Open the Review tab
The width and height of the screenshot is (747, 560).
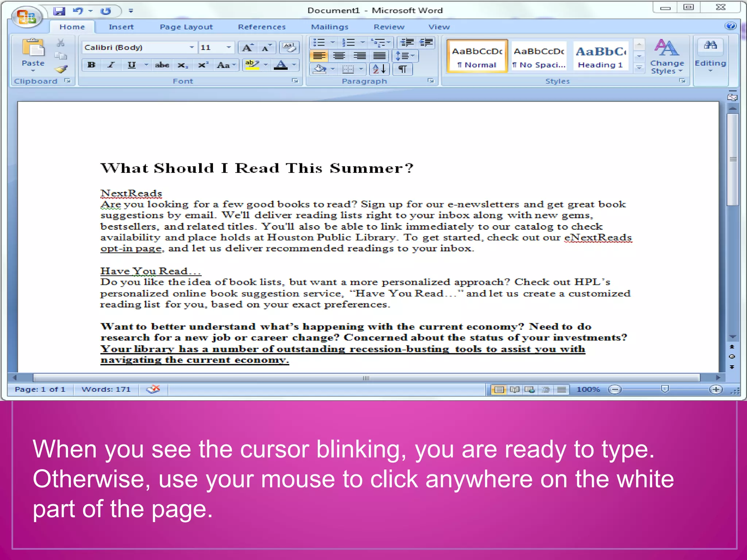point(389,27)
